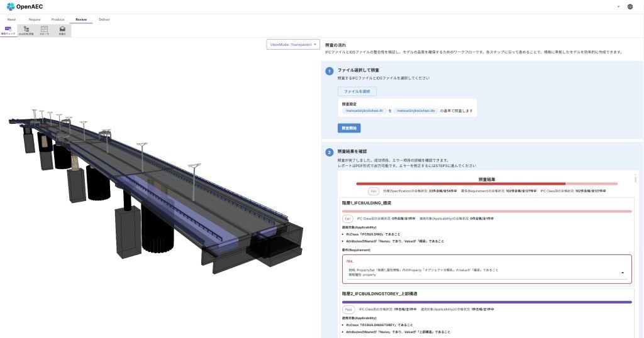Screen dimensions: 644x338
Task: Open the small dropdown arrow beside the globe
Action: (x=619, y=6)
